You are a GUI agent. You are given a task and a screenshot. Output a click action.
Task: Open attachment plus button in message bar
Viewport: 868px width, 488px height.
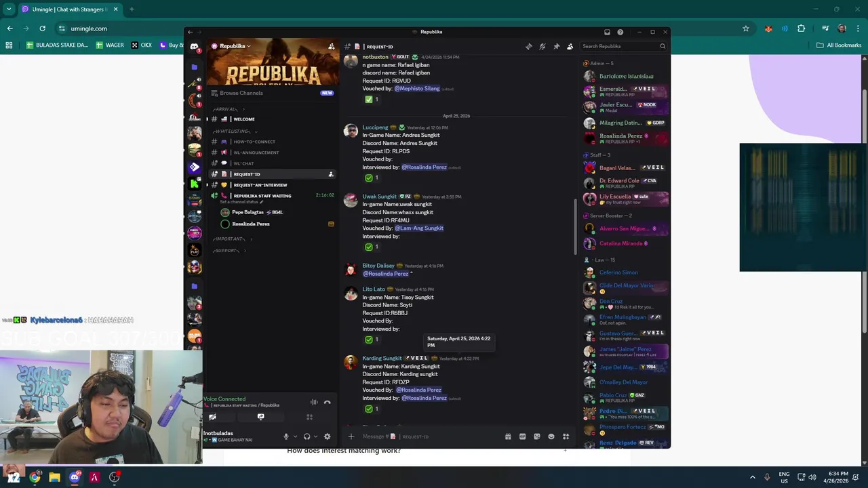click(x=351, y=436)
